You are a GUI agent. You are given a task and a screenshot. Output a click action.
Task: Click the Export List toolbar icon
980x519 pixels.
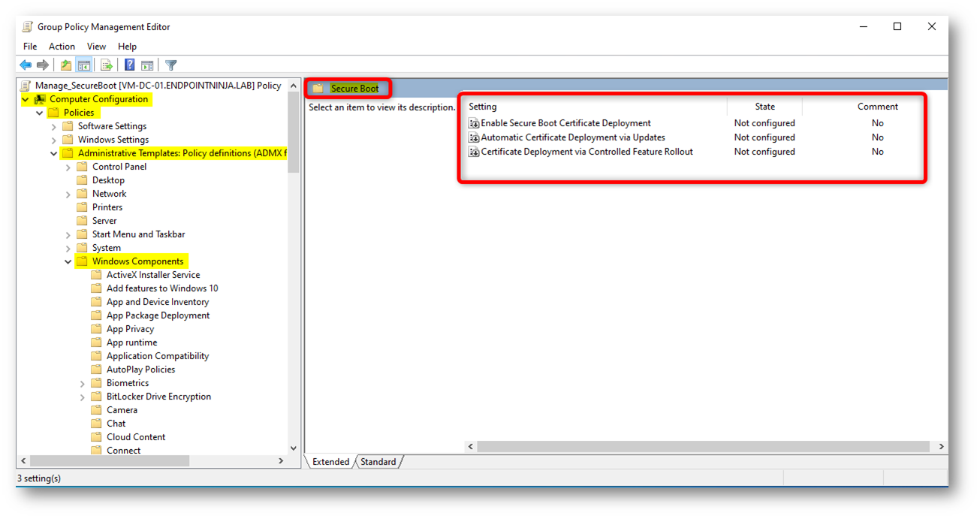click(107, 65)
